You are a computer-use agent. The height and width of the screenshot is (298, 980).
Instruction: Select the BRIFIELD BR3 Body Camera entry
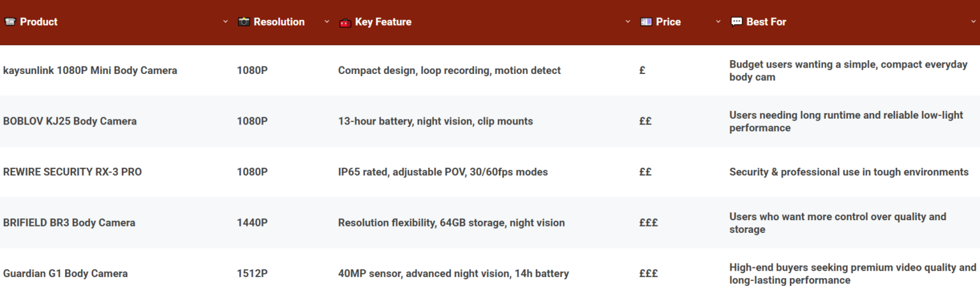click(x=69, y=223)
